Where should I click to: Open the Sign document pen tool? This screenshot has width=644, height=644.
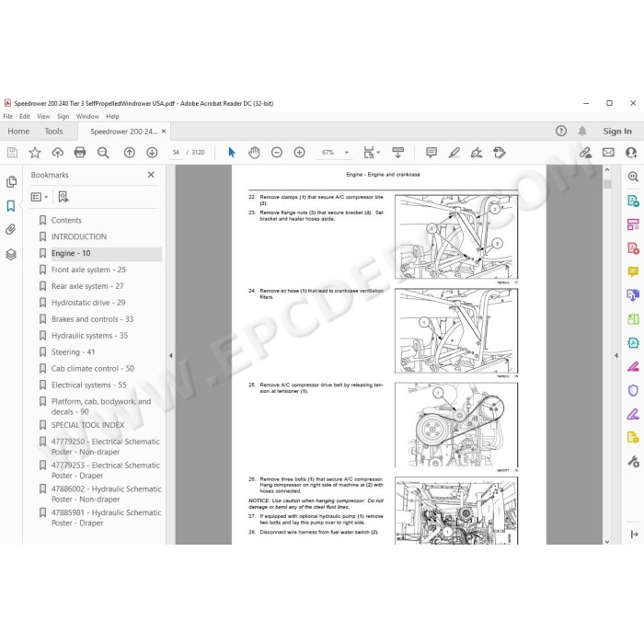click(477, 153)
